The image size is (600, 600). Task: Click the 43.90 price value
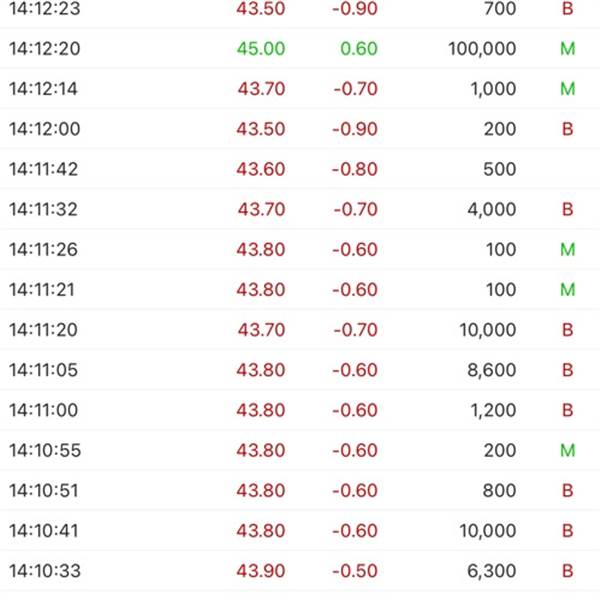[261, 571]
